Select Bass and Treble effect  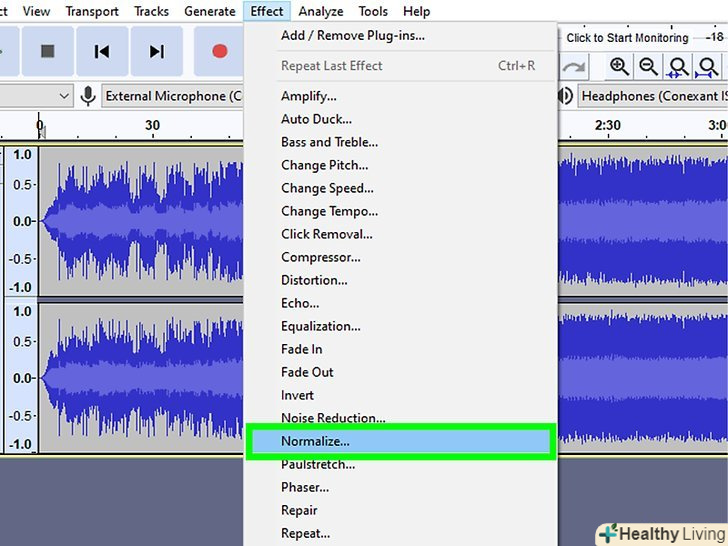[401, 142]
